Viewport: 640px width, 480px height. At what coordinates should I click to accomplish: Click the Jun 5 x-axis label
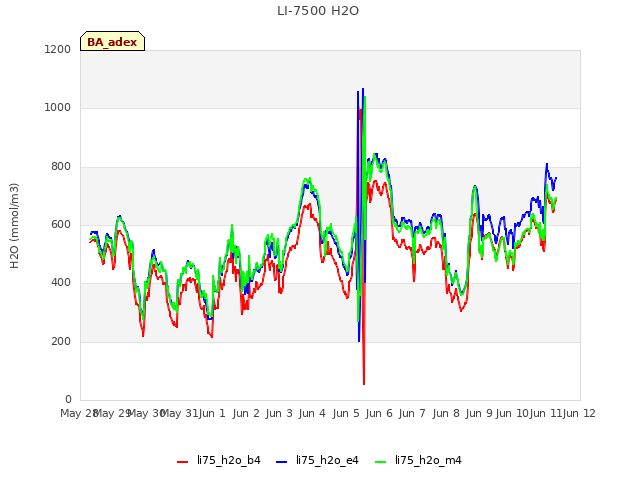pos(346,413)
